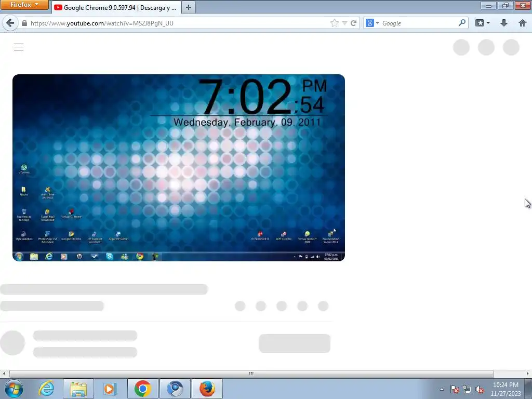This screenshot has height=399, width=532.
Task: Open Windows Explorer folder on taskbar
Action: (78, 389)
